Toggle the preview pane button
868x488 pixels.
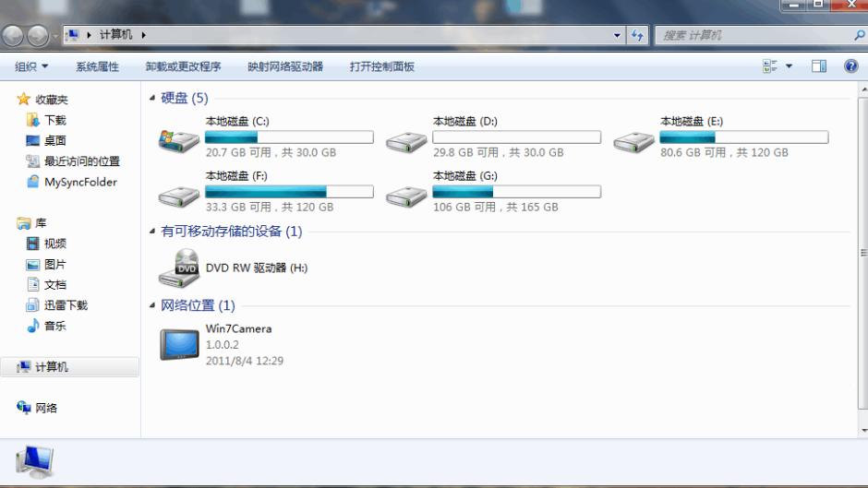tap(819, 66)
